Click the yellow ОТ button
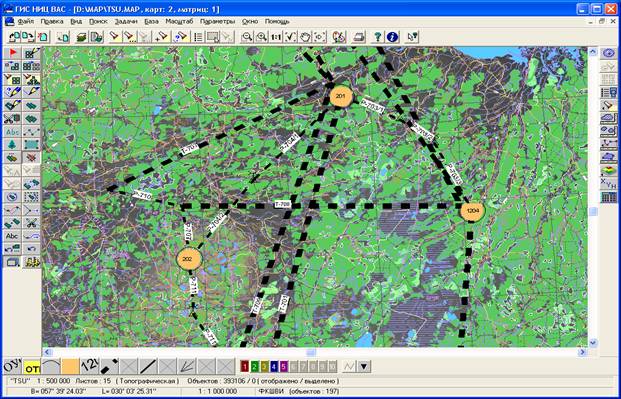This screenshot has width=621, height=399. pyautogui.click(x=32, y=367)
